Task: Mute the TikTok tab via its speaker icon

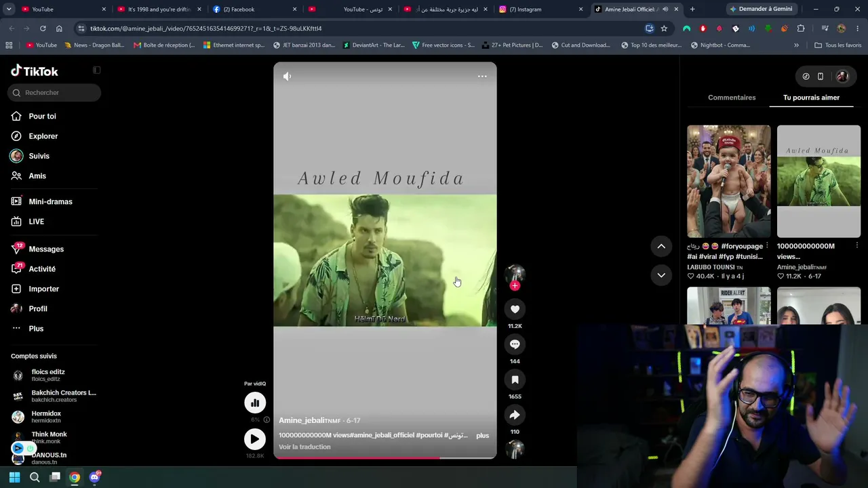Action: (665, 9)
